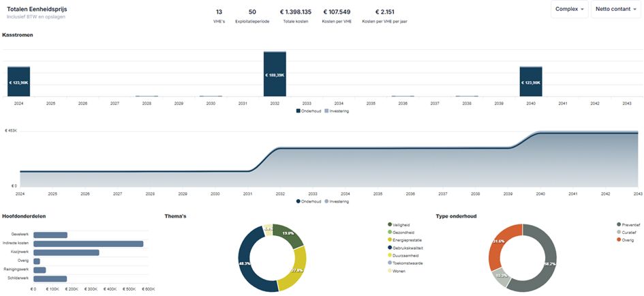Image resolution: width=644 pixels, height=296 pixels.
Task: Click the Kozijnwerk horizontal bar
Action: click(66, 252)
